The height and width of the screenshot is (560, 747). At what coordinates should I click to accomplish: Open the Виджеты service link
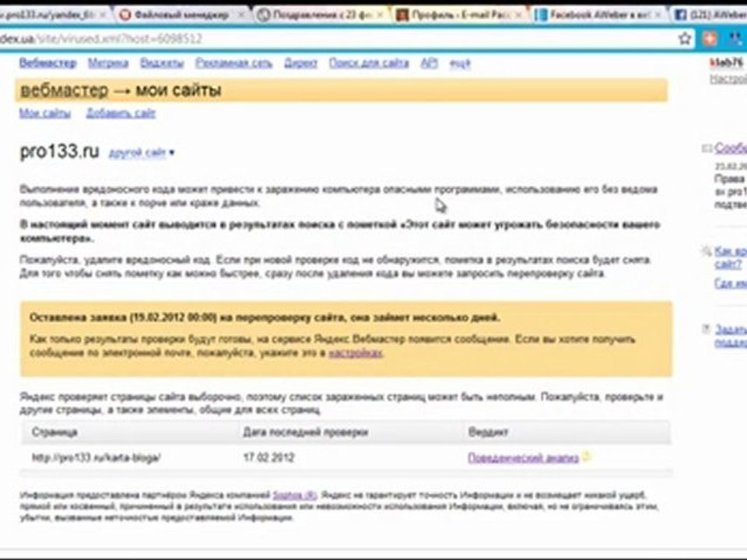tap(162, 63)
